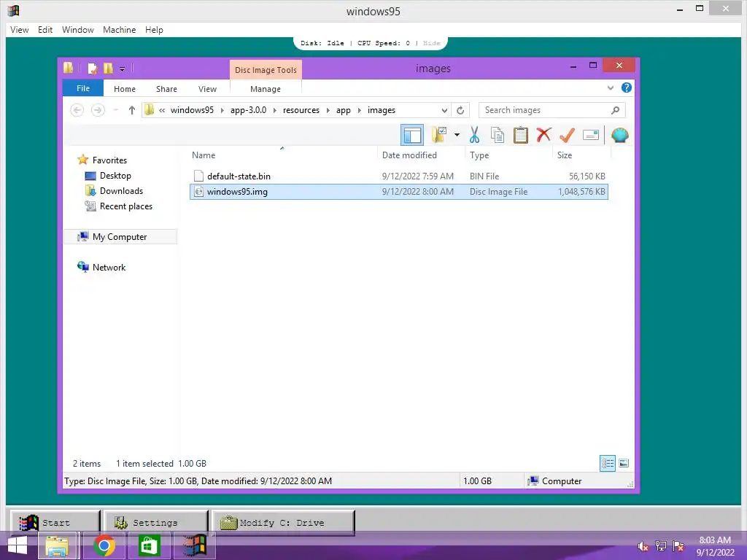Toggle the navigation pane icon

[x=412, y=135]
